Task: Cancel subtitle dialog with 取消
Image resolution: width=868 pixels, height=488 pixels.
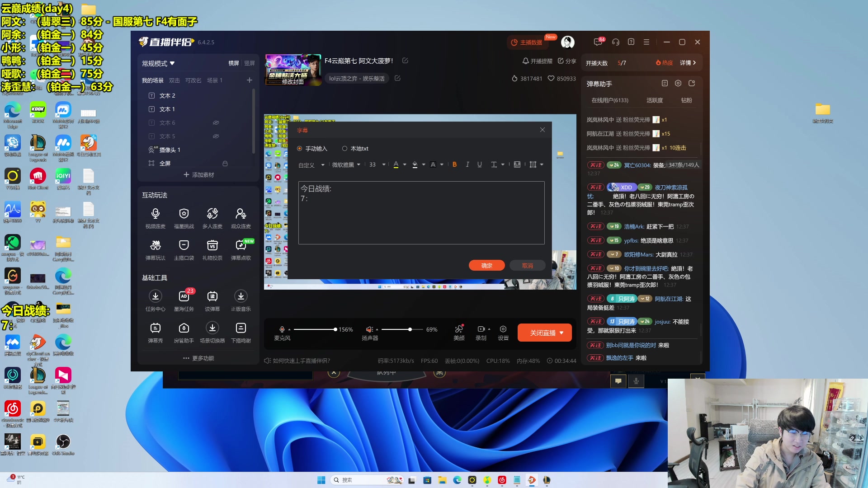Action: click(x=528, y=266)
